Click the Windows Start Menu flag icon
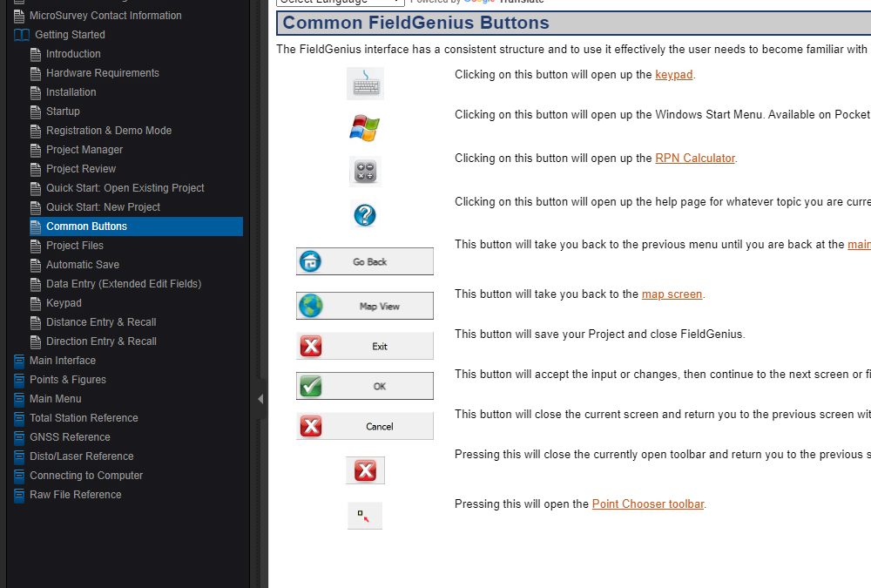The width and height of the screenshot is (871, 588). point(365,128)
